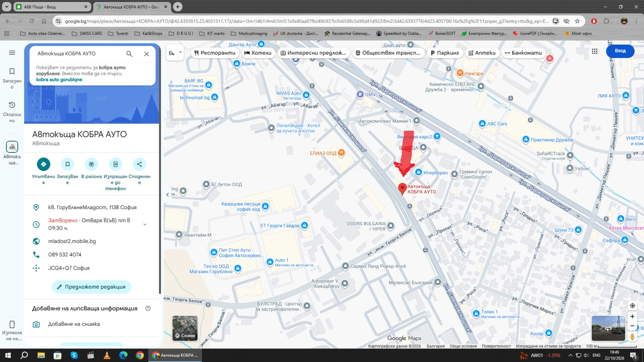Bookmark this page with the star icon

[577, 21]
